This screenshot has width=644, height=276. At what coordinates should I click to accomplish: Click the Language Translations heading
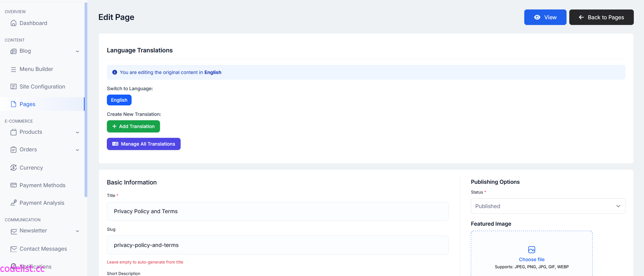(140, 50)
